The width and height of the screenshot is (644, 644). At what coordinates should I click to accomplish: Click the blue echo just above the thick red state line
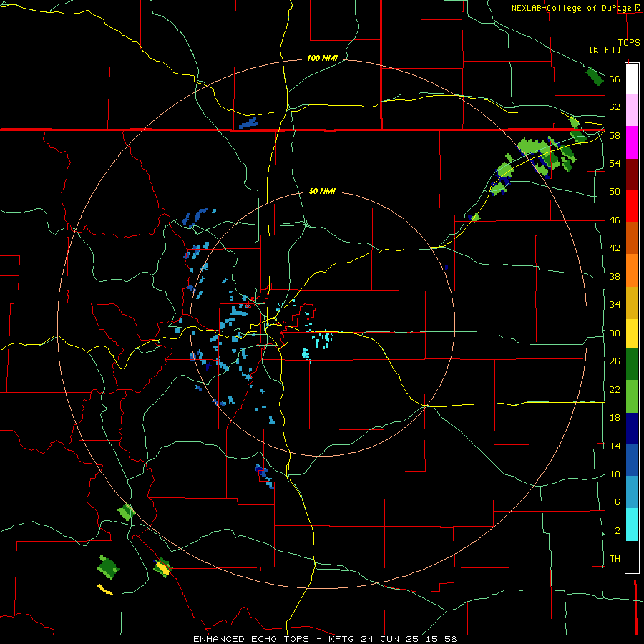pyautogui.click(x=248, y=123)
